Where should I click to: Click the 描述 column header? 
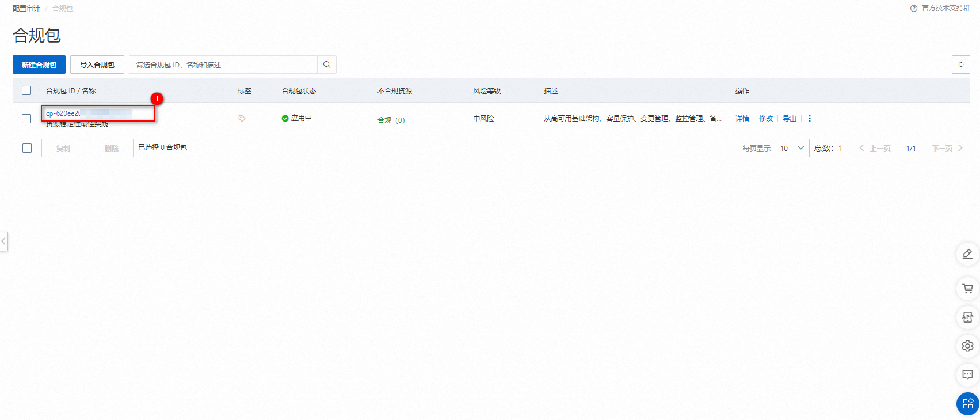coord(551,90)
